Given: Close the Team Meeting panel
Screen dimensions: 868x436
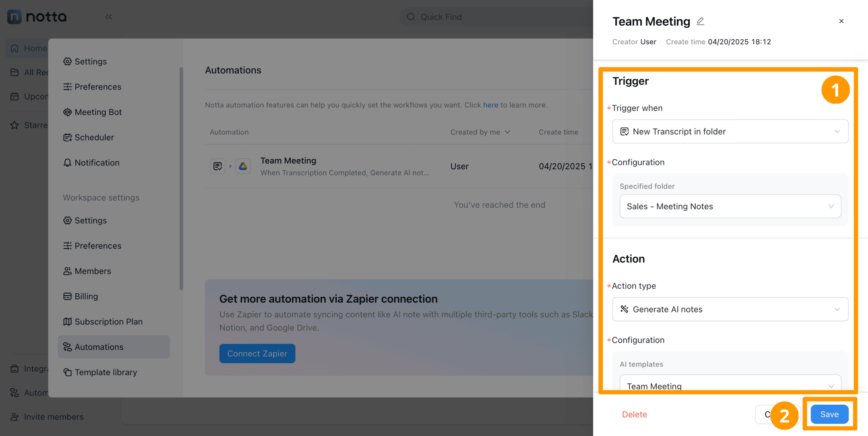Looking at the screenshot, I should (x=841, y=21).
